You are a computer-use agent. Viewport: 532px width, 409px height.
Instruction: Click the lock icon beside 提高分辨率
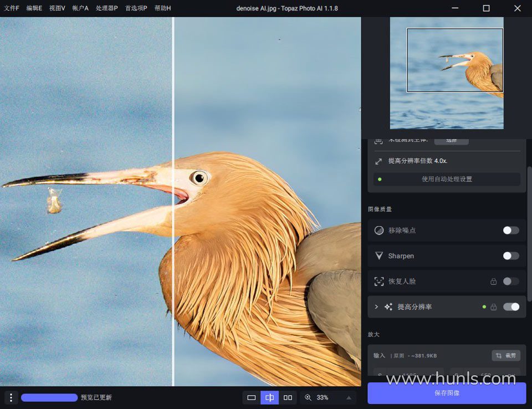(494, 307)
